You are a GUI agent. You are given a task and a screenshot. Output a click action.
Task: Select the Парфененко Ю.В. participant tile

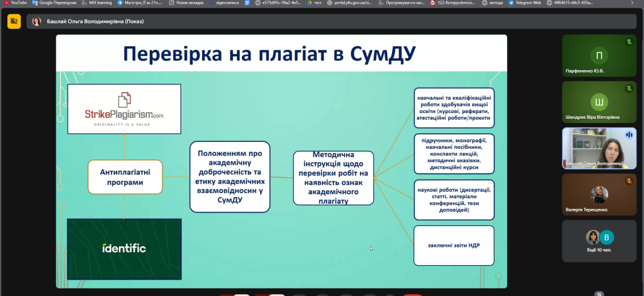coord(599,57)
